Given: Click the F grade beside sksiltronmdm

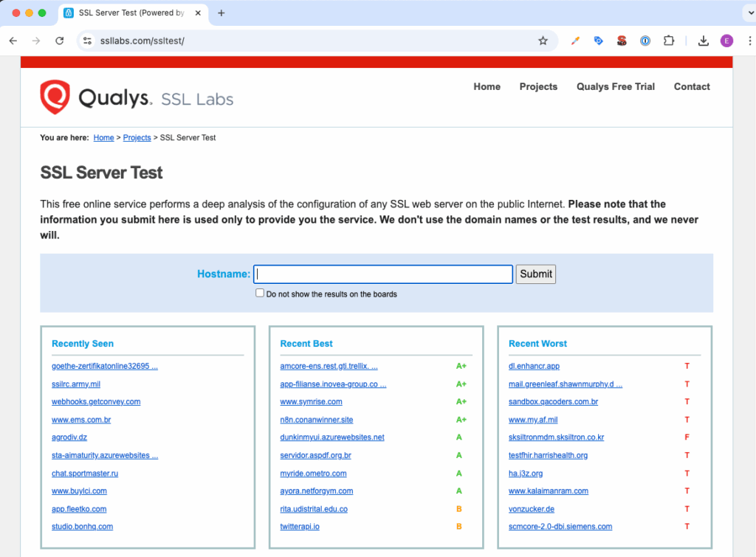Looking at the screenshot, I should pyautogui.click(x=687, y=437).
